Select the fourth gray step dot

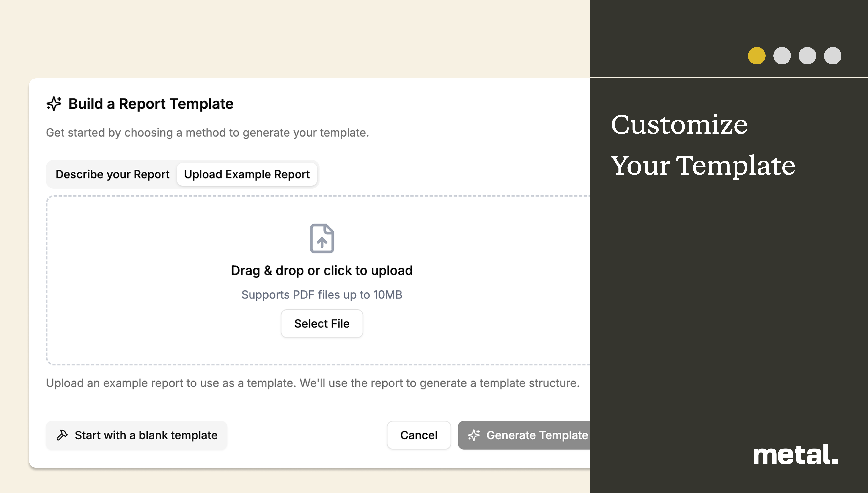[x=832, y=56]
